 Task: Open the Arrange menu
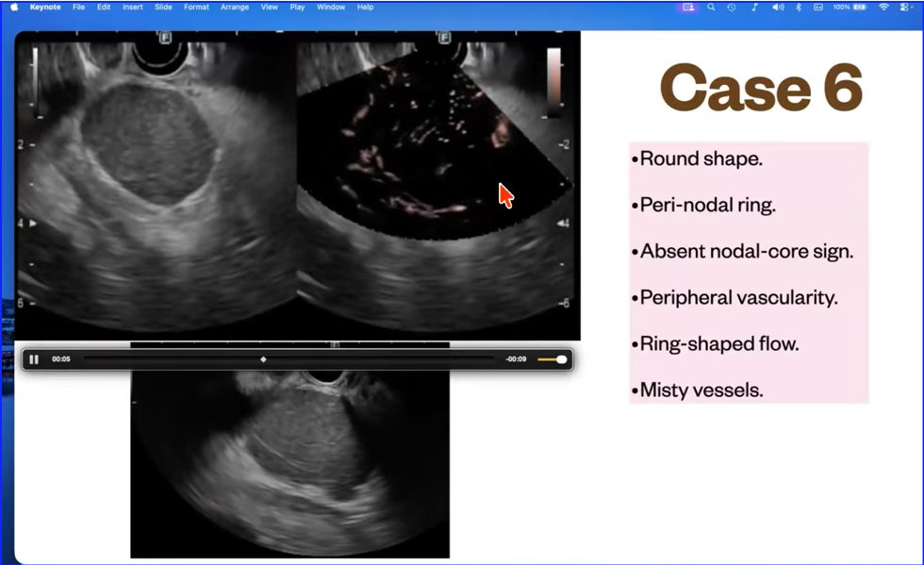(x=235, y=8)
